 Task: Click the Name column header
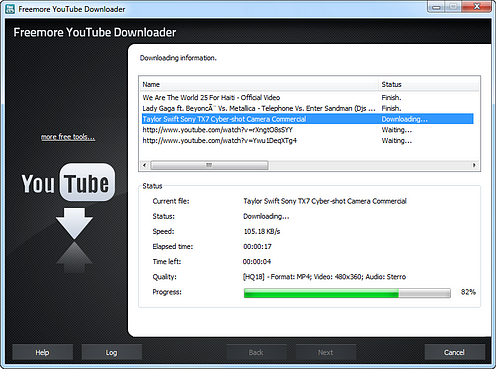259,84
